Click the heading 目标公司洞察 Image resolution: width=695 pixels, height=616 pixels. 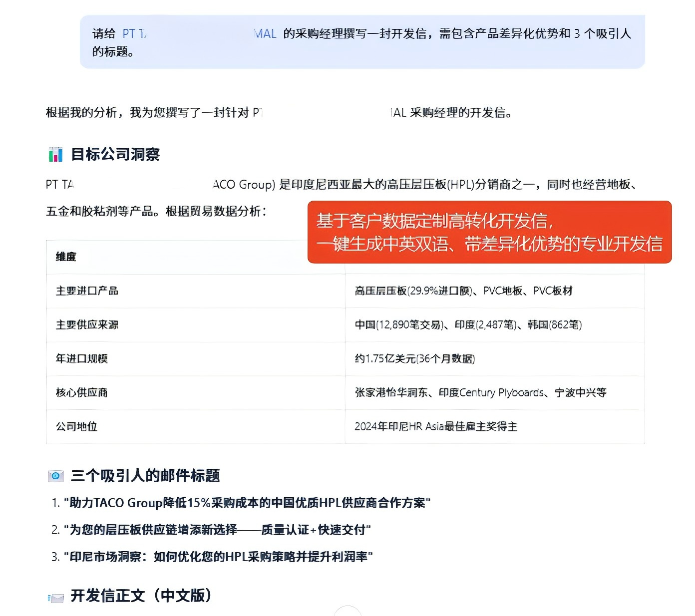[x=115, y=154]
